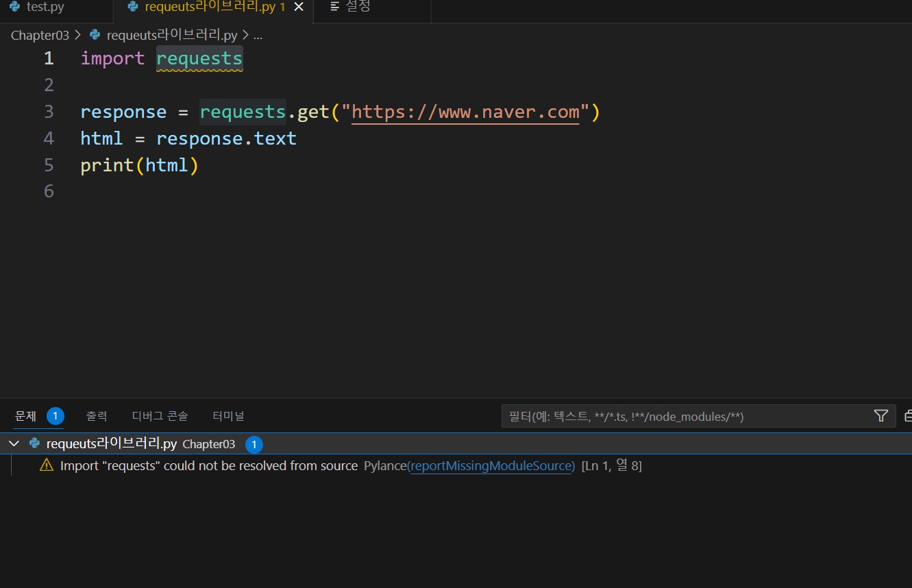This screenshot has width=912, height=588.
Task: Click the breadcrumb ellipsis item
Action: click(258, 35)
